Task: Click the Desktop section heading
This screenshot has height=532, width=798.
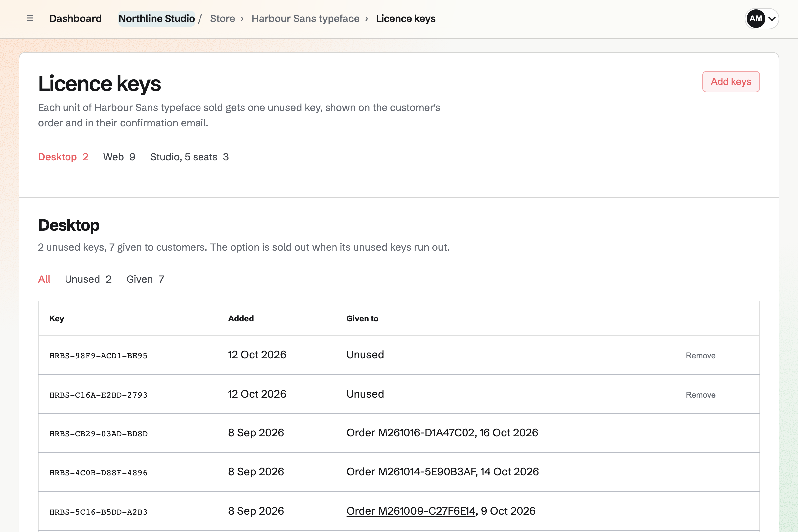Action: tap(68, 225)
